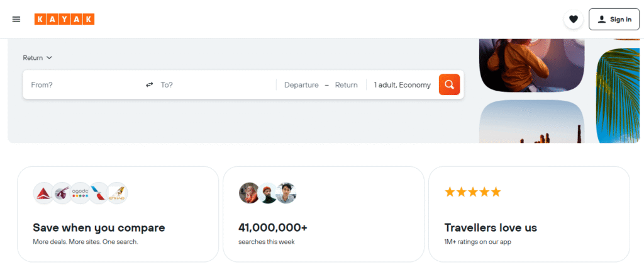Click the Agoda provider logo
This screenshot has width=644, height=267.
80,193
